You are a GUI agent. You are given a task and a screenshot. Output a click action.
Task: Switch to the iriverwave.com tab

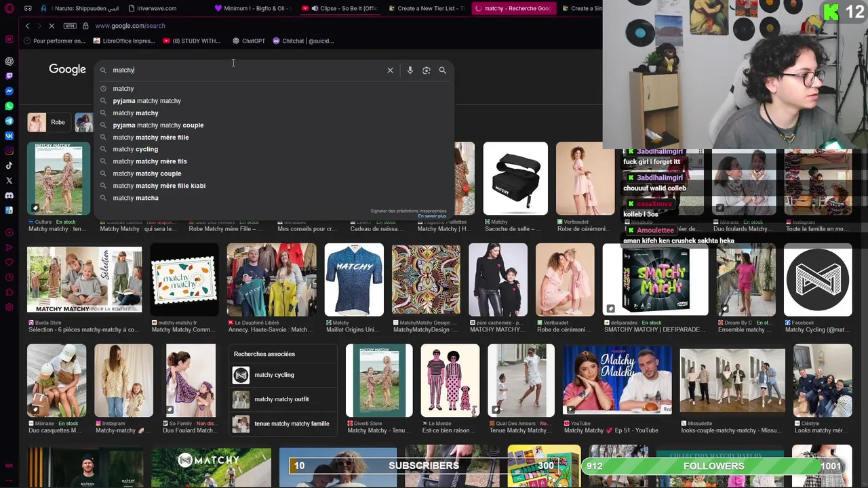tap(157, 8)
